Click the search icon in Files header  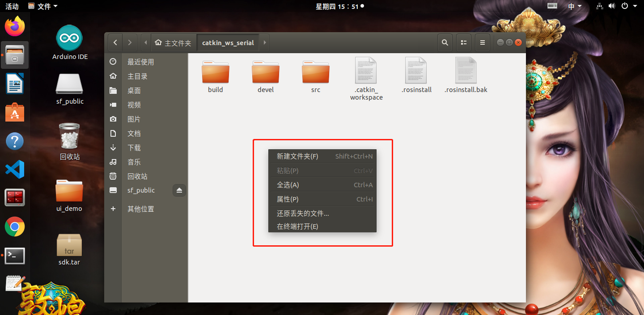445,42
